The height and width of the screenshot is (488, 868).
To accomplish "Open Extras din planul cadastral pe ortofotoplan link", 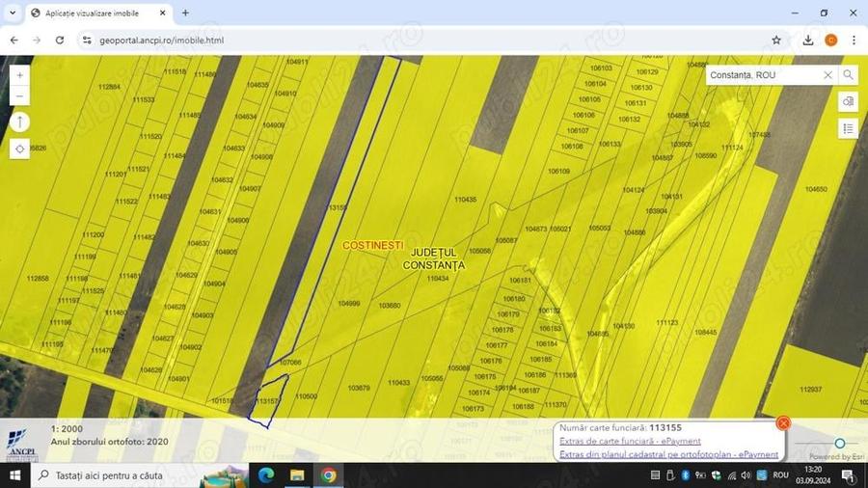I will click(x=668, y=454).
